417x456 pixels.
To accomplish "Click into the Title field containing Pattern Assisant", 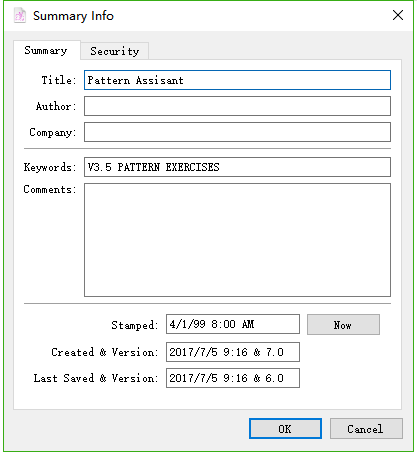I will click(x=237, y=80).
